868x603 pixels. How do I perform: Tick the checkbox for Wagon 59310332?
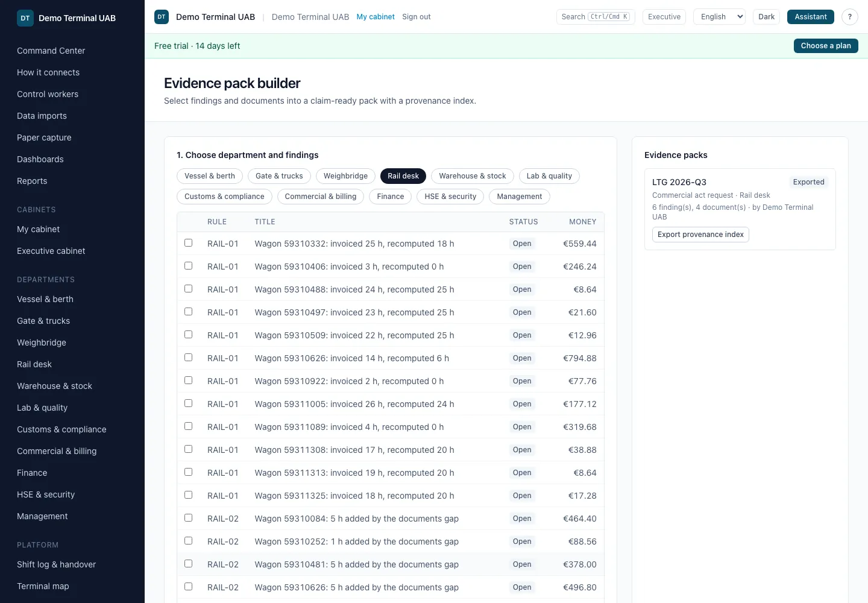coord(189,243)
